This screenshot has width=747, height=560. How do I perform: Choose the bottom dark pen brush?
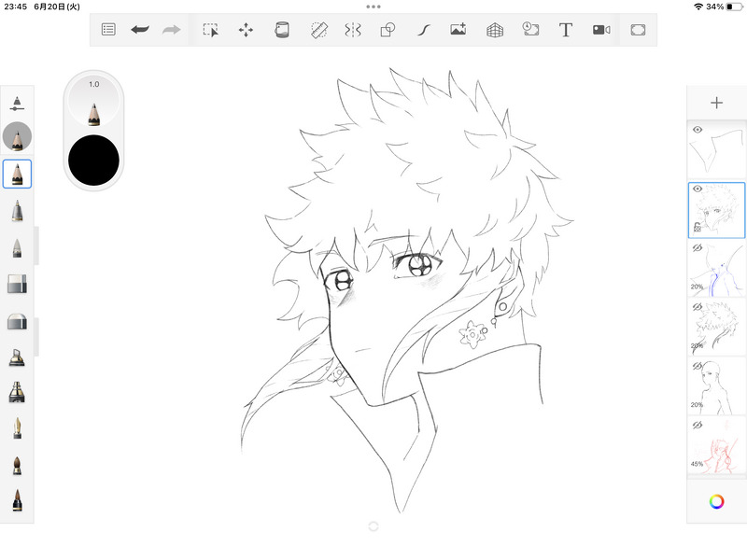pyautogui.click(x=17, y=500)
